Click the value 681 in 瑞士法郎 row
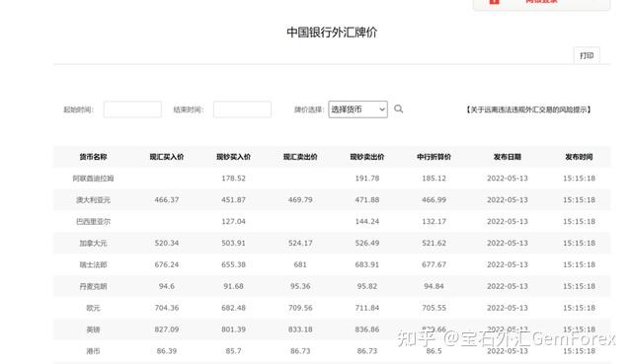 pos(300,264)
